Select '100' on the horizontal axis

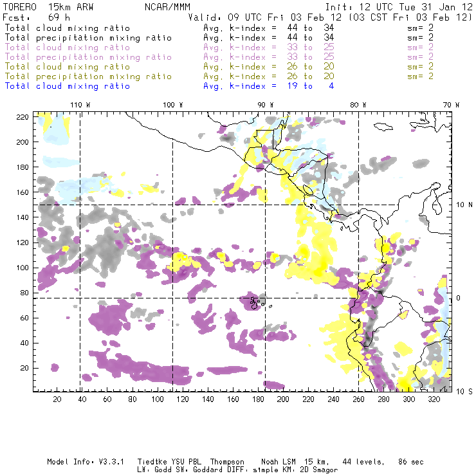(158, 399)
